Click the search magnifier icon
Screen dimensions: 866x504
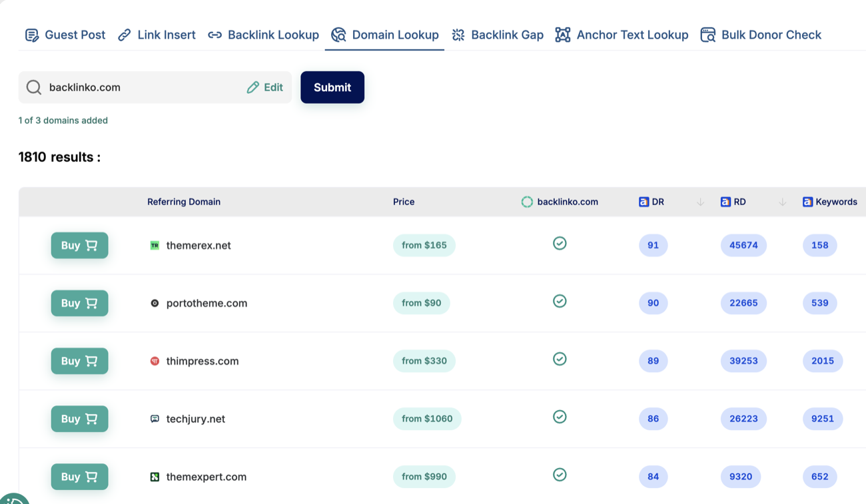click(x=34, y=87)
